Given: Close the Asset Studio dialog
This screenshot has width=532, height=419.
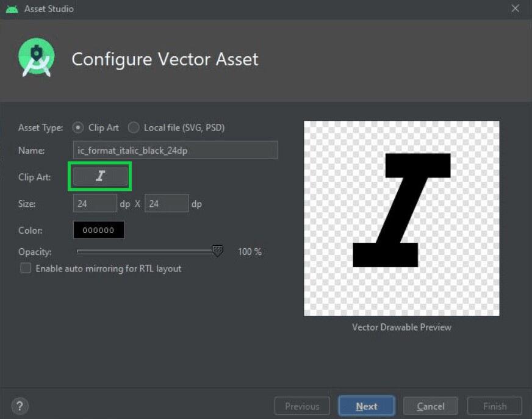Looking at the screenshot, I should pyautogui.click(x=516, y=9).
